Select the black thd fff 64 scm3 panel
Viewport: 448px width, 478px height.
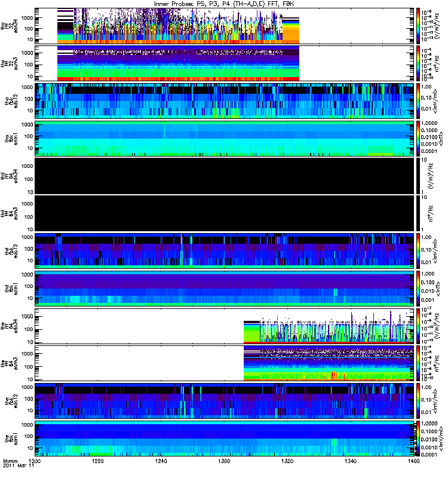pos(225,213)
